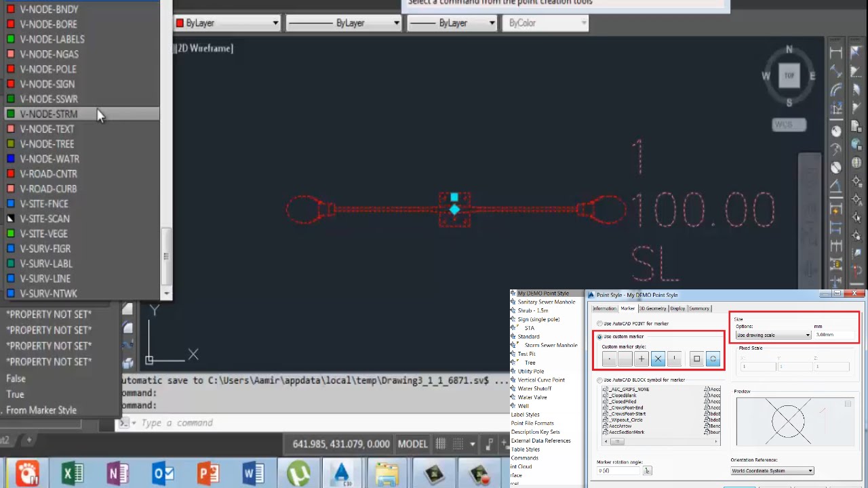
Task: Click the radius dimension tool icon
Action: tap(835, 130)
